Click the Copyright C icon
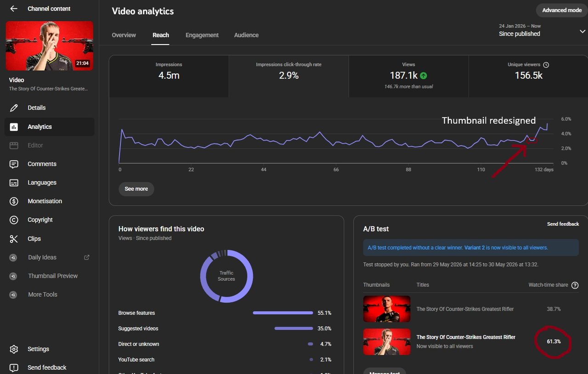This screenshot has width=588, height=374. pos(14,220)
